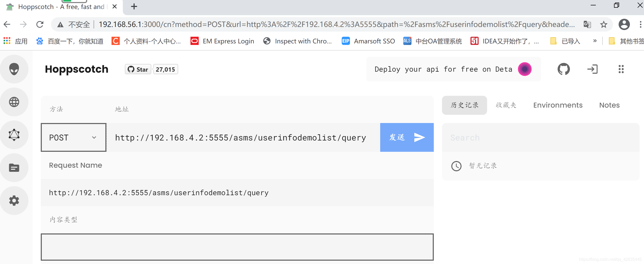Open the 个人资料-个人中心 bookmark
This screenshot has width=644, height=264.
point(146,41)
